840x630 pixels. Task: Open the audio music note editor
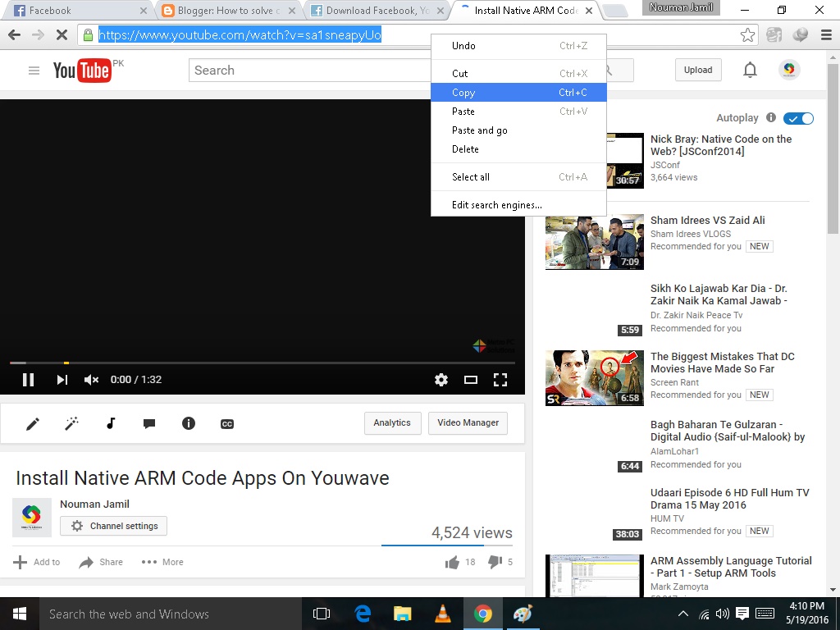pyautogui.click(x=111, y=423)
